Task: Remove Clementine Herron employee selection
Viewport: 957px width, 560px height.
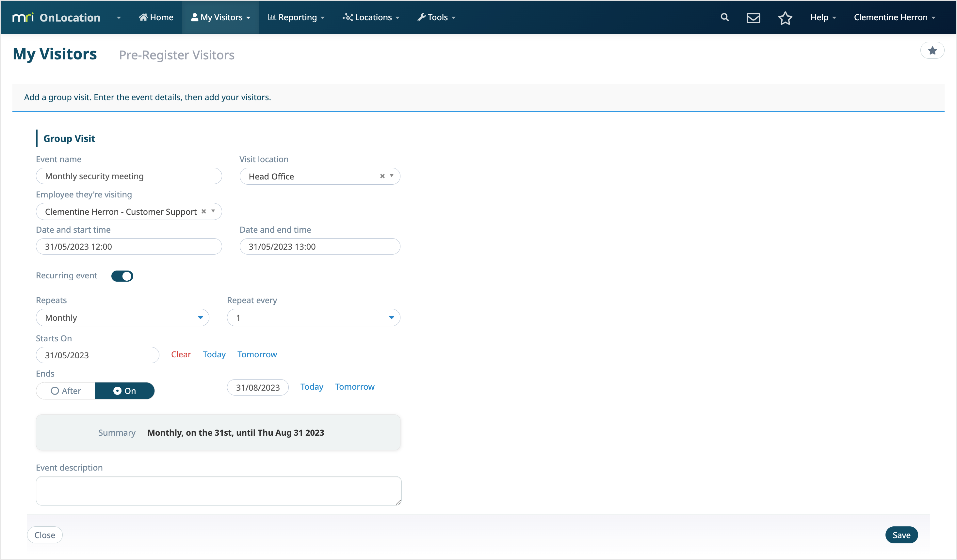Action: click(x=203, y=211)
